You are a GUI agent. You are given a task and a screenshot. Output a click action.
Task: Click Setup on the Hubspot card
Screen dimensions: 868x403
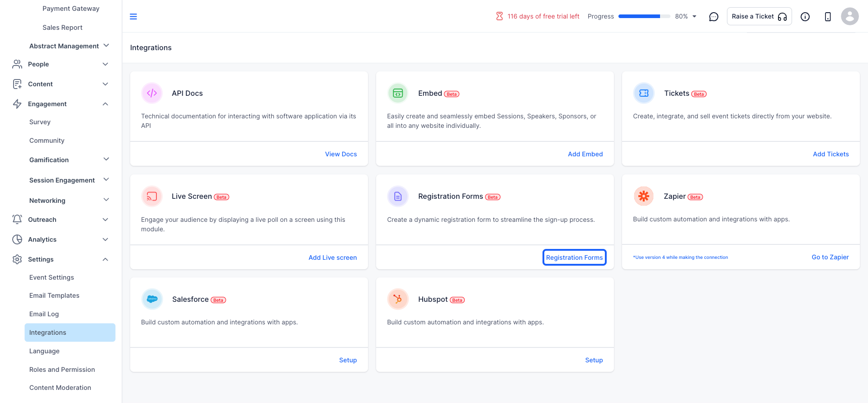(594, 360)
